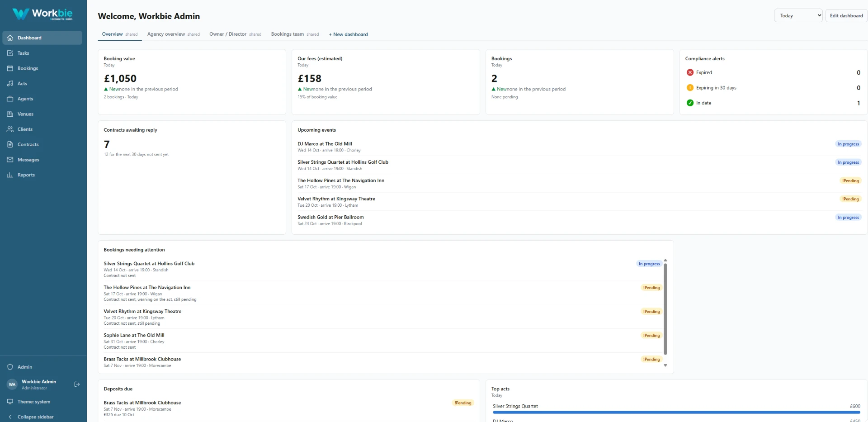Switch to the Bookings team tab
This screenshot has width=868, height=422.
tap(295, 34)
